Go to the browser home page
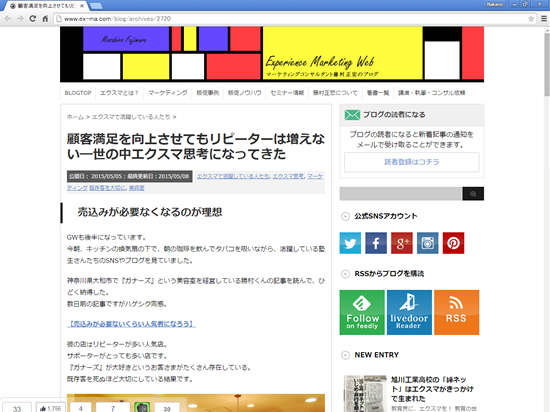Viewport: 550px width, 412px height. (x=45, y=19)
